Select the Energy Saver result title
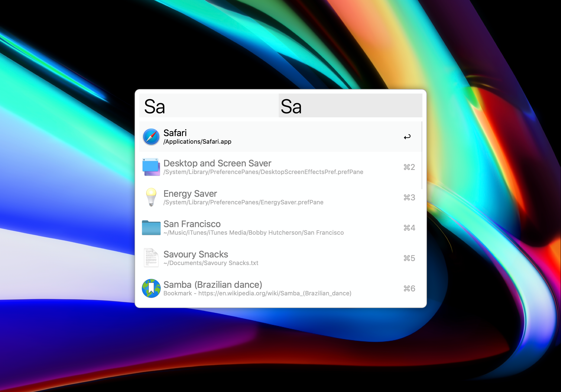Image resolution: width=561 pixels, height=392 pixels. 190,194
